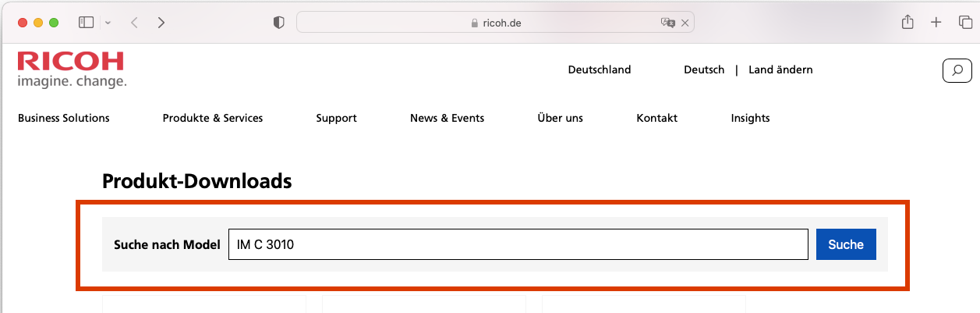Screen dimensions: 980x313
Task: Open the Business Solutions menu
Action: (64, 118)
